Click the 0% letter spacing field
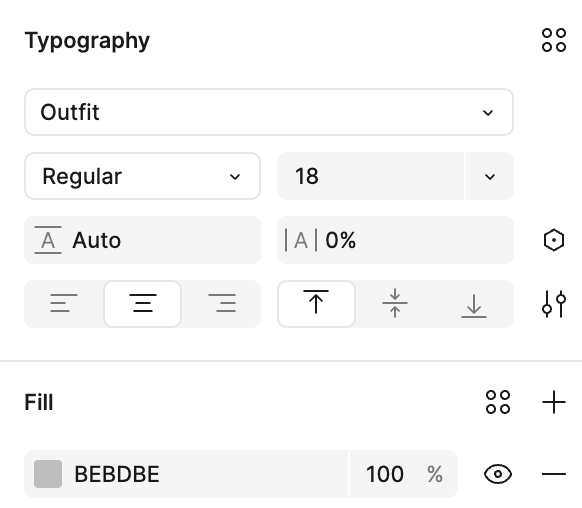 point(395,240)
